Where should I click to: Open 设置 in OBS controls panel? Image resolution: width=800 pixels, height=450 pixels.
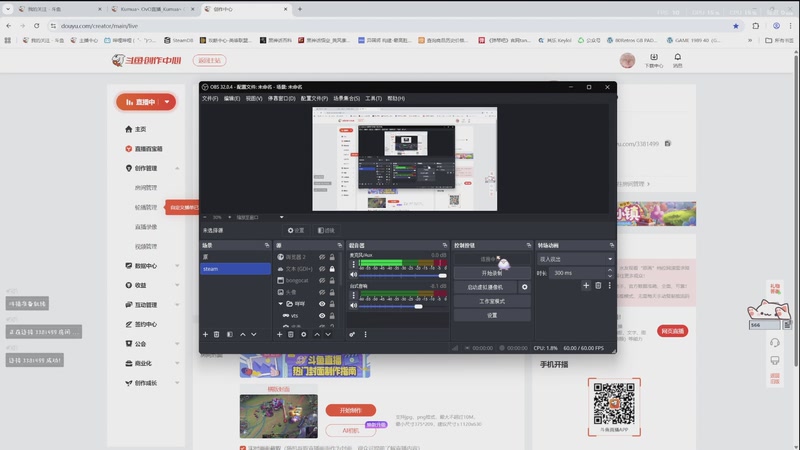point(492,315)
